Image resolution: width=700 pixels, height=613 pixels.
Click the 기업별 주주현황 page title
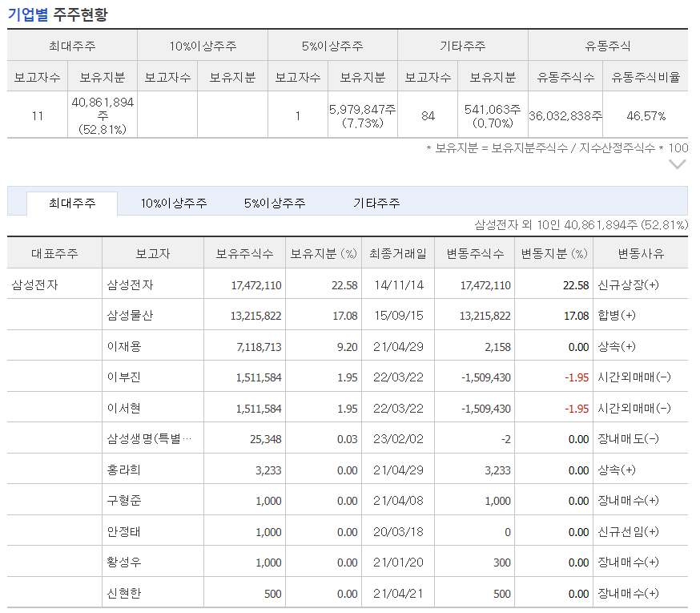[x=58, y=14]
